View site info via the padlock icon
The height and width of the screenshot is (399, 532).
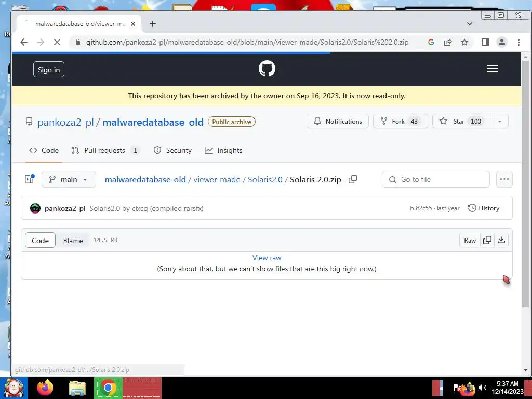tap(78, 42)
